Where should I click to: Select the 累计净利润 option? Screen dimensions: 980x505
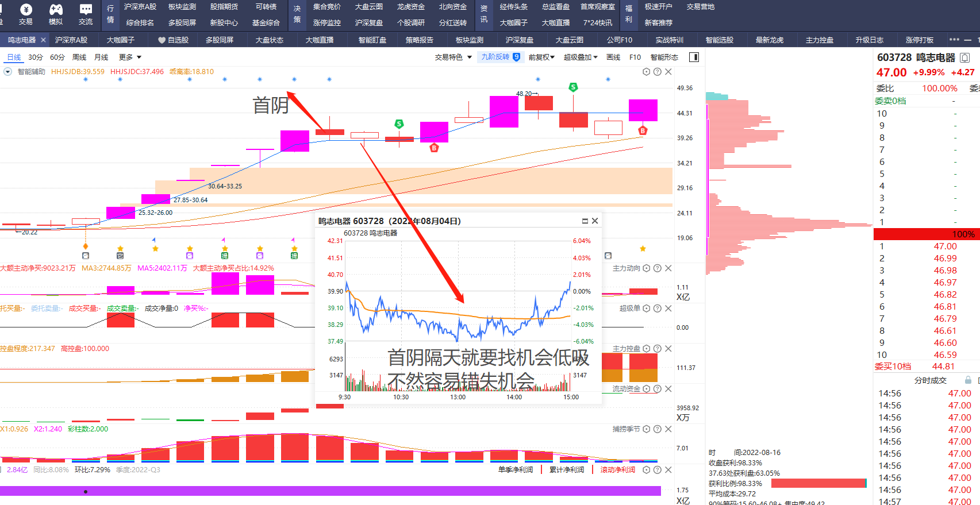point(567,470)
